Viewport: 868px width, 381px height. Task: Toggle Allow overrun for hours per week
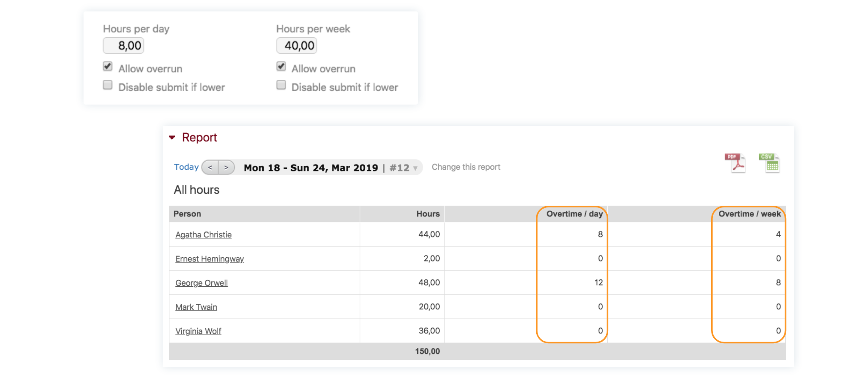click(x=281, y=66)
